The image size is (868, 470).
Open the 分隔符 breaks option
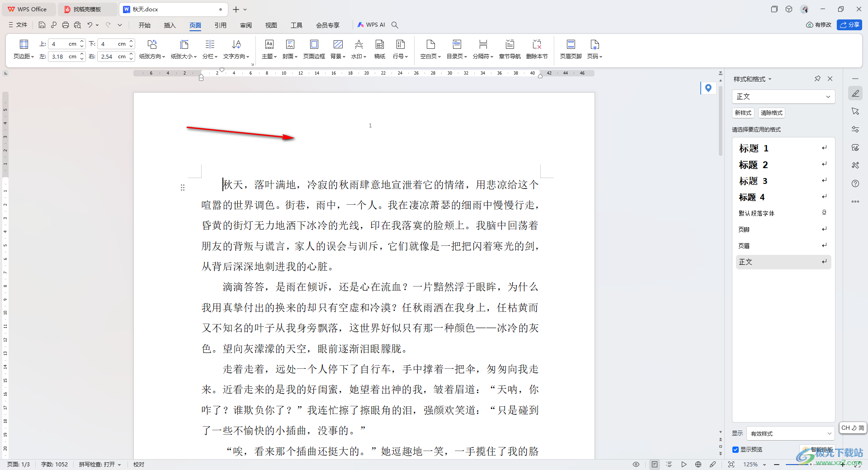point(483,49)
